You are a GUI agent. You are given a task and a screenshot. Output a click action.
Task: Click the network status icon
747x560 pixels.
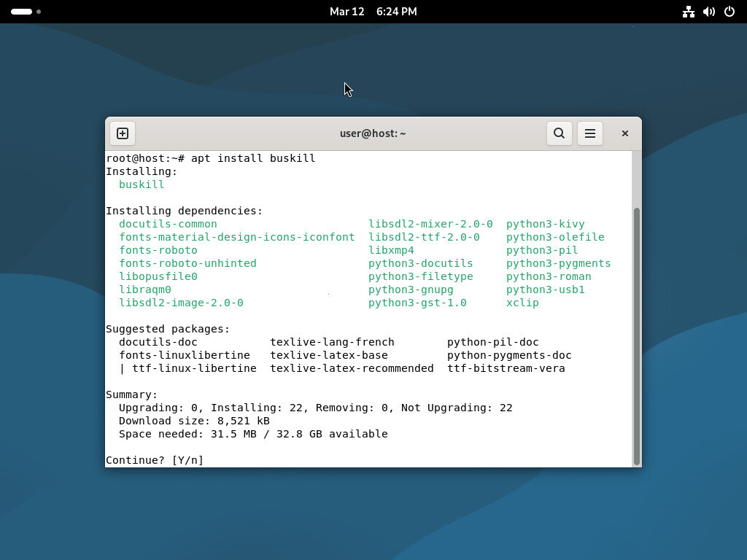688,12
